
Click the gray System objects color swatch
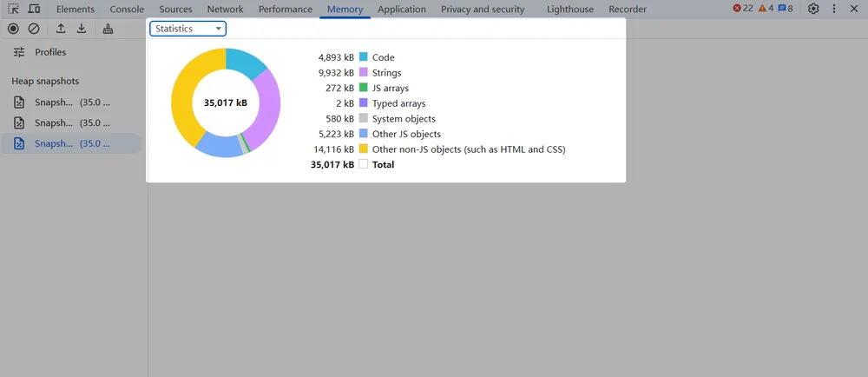click(364, 118)
